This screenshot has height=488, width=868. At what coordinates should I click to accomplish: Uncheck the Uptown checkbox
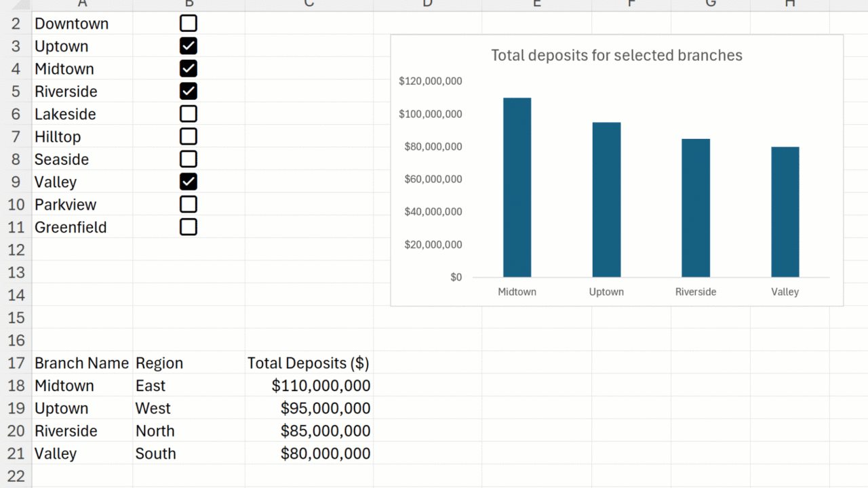point(189,46)
